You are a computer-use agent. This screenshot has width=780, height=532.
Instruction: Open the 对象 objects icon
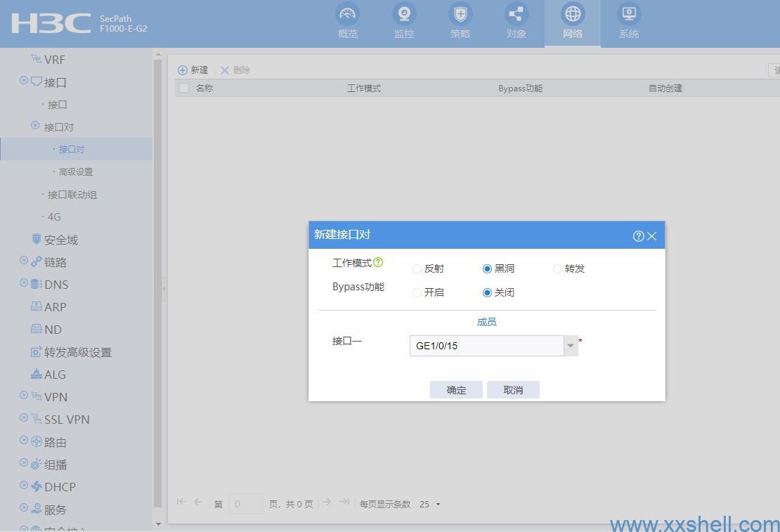point(516,14)
